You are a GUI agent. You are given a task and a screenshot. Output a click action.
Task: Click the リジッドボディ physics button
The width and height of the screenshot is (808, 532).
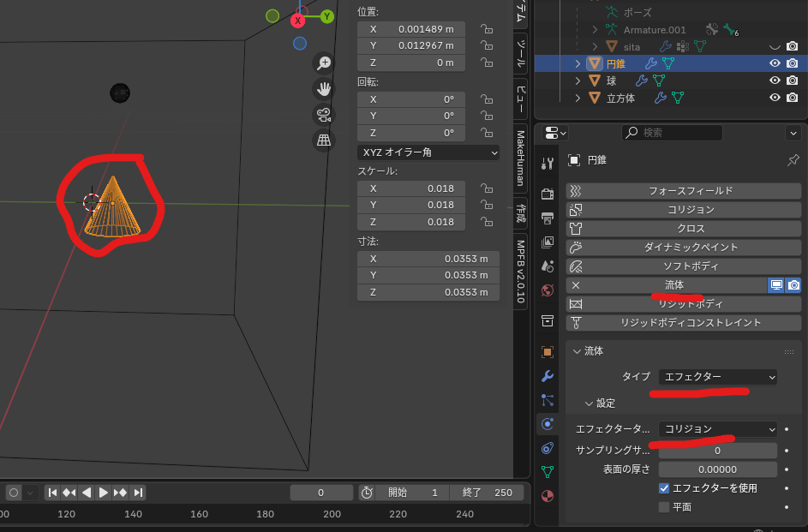click(682, 304)
